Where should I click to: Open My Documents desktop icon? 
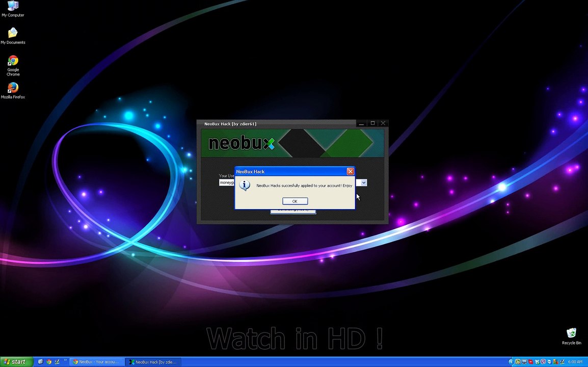(x=13, y=36)
